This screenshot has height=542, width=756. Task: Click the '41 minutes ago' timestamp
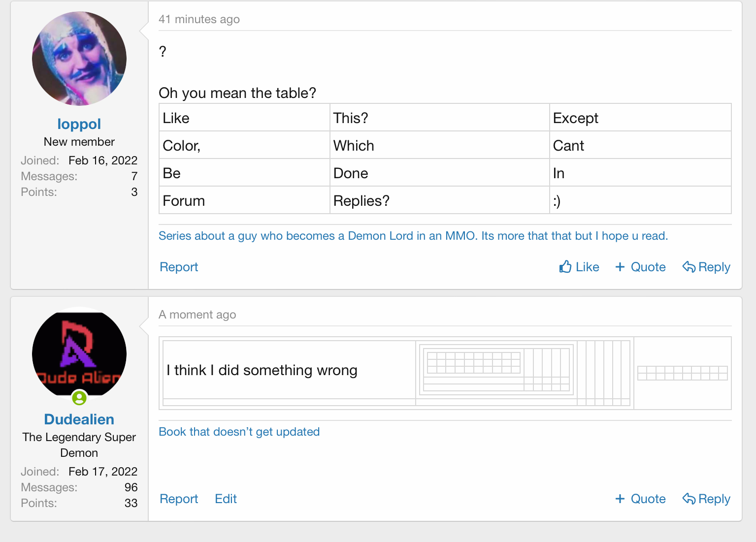pos(199,19)
